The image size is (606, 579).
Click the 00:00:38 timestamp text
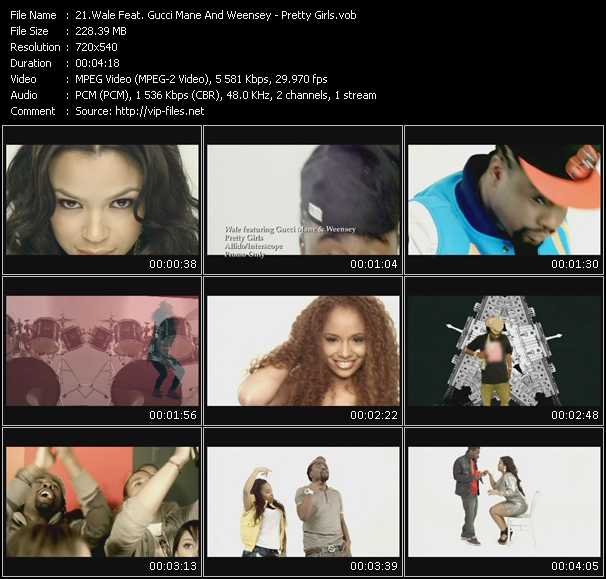(173, 264)
